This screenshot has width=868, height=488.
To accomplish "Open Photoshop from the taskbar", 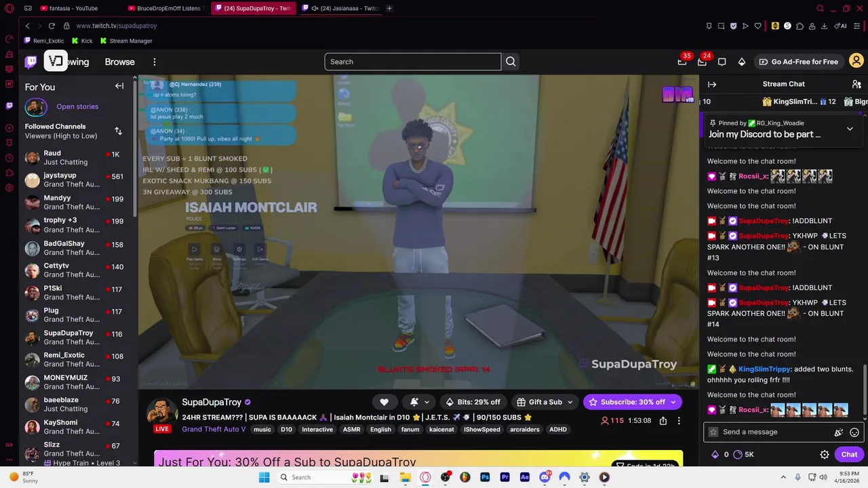I will tap(485, 477).
